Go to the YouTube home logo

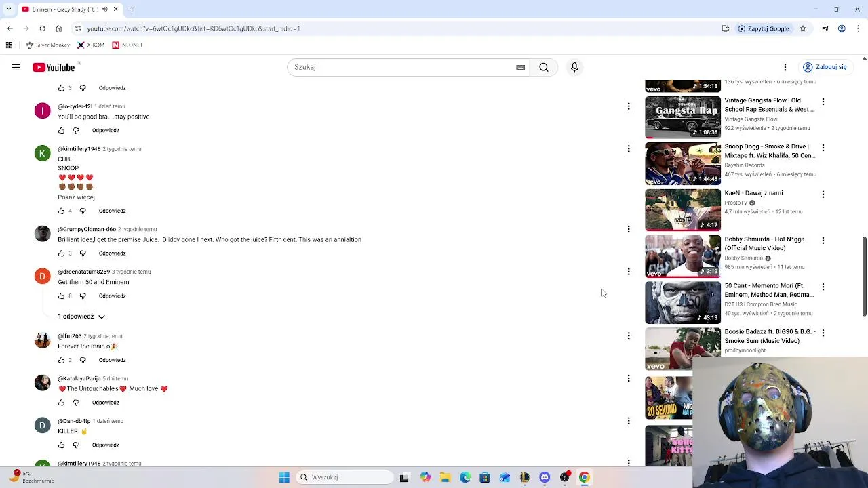[54, 67]
